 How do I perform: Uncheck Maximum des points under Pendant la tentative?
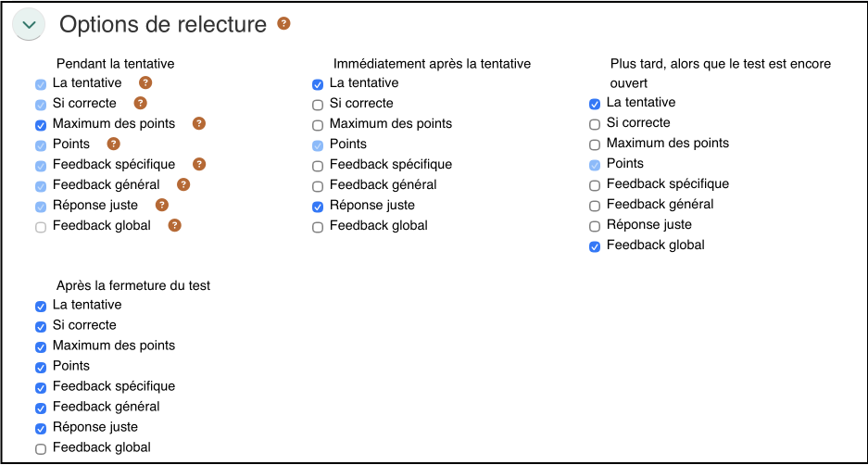41,125
